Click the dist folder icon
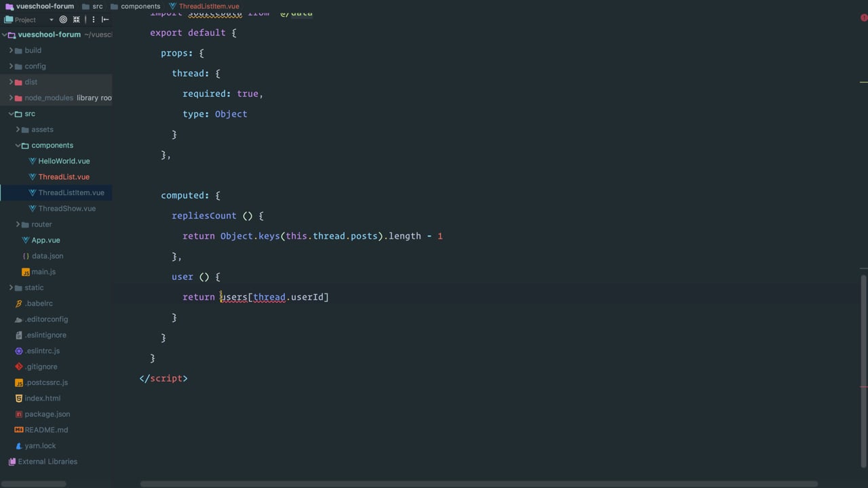868x488 pixels. [18, 82]
